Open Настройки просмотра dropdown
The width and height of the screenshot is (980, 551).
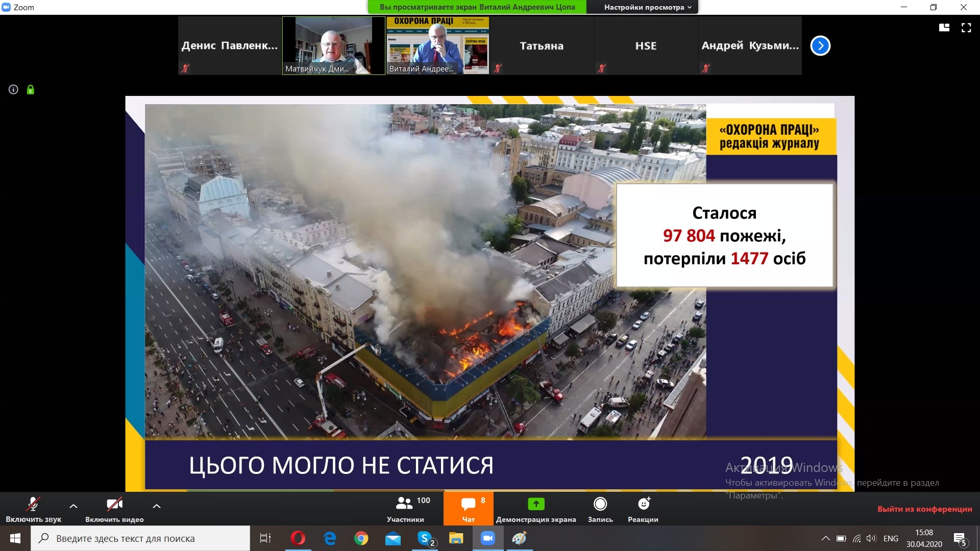[648, 7]
